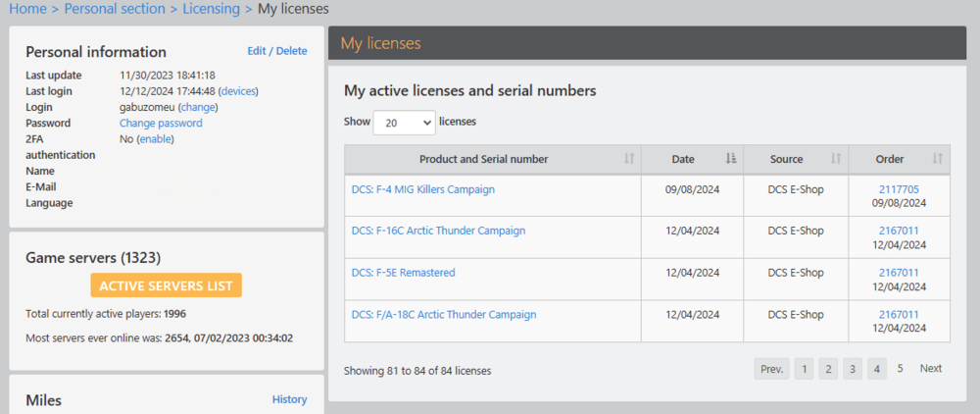Go to the Personal section breadcrumb
The width and height of the screenshot is (980, 414).
(117, 9)
